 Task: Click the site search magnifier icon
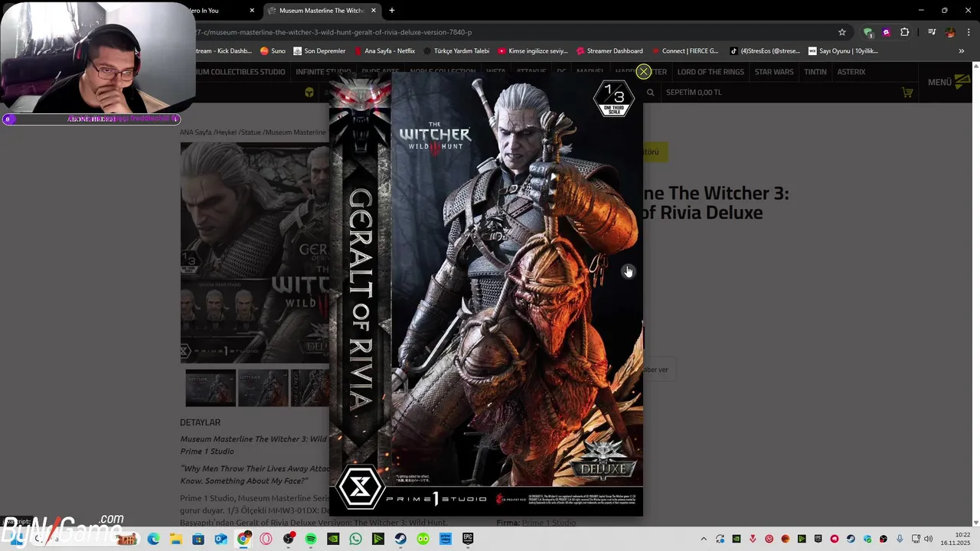coord(650,93)
